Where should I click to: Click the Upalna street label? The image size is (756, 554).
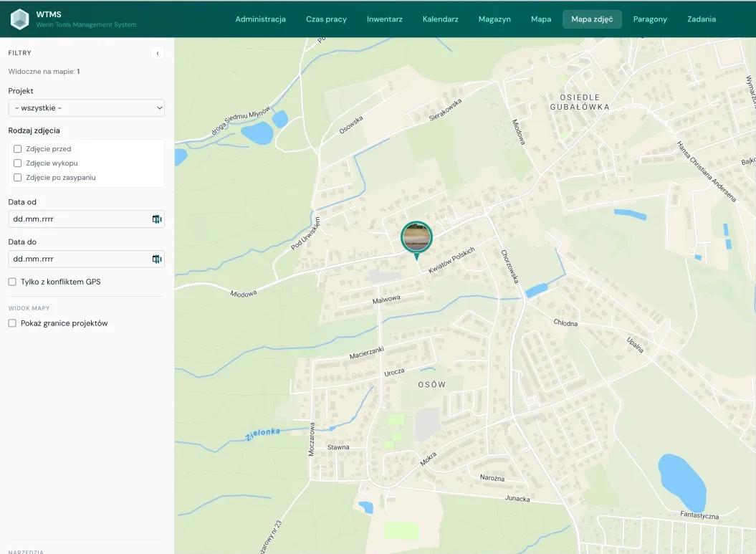[635, 345]
